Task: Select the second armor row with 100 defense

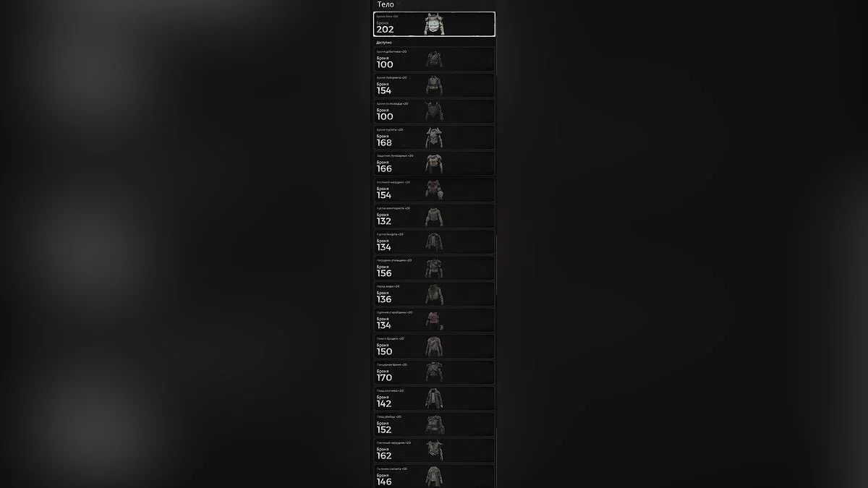Action: pyautogui.click(x=434, y=111)
